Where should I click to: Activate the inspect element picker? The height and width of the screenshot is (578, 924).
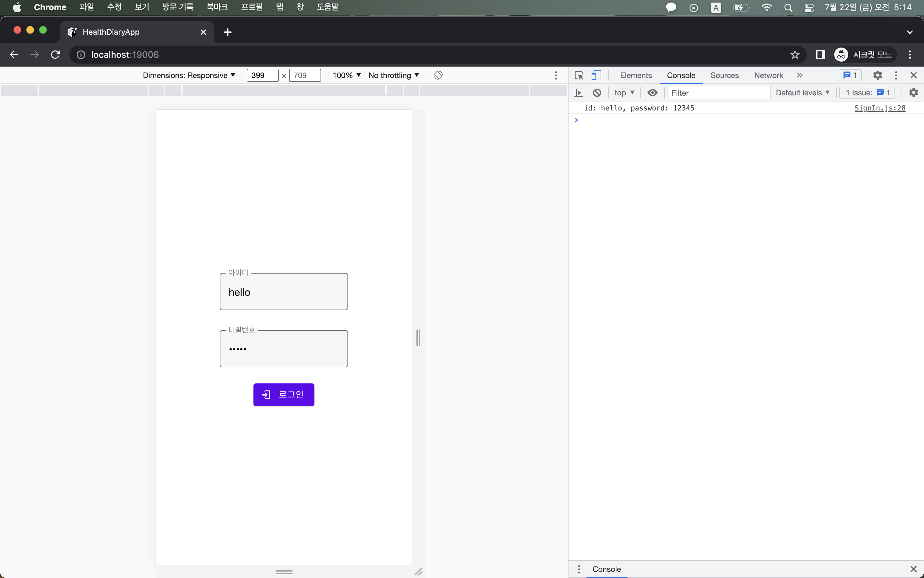[579, 75]
